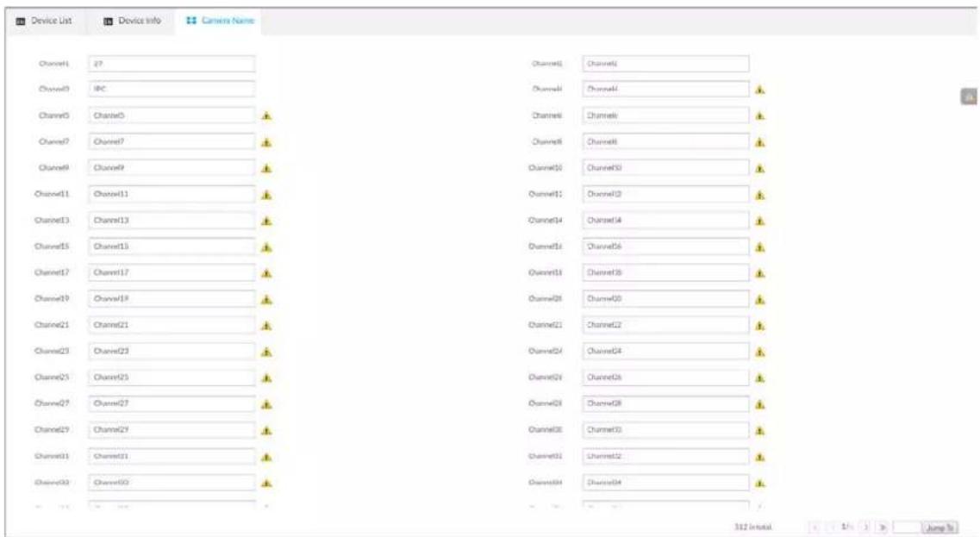Click the warning icon beside Channel27

click(267, 404)
